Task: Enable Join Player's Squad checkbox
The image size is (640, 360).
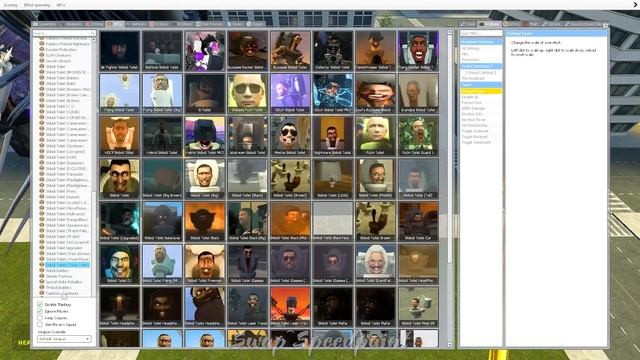Action: click(x=40, y=324)
